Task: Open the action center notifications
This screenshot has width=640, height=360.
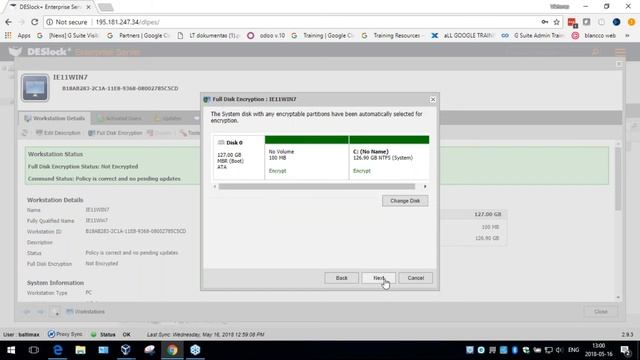Action: click(x=625, y=350)
